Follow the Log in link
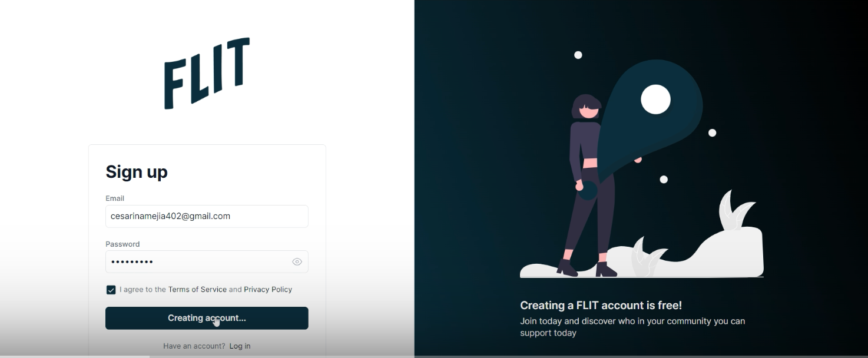The image size is (868, 358). [240, 346]
